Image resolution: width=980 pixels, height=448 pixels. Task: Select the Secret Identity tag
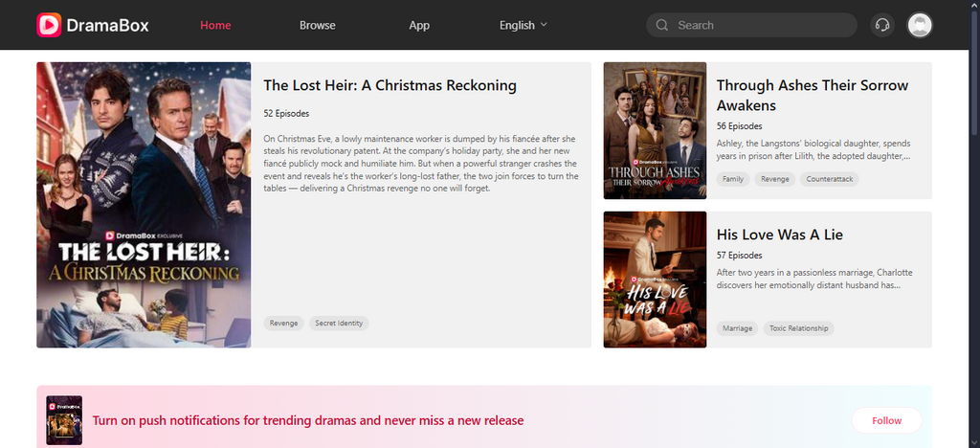point(339,323)
